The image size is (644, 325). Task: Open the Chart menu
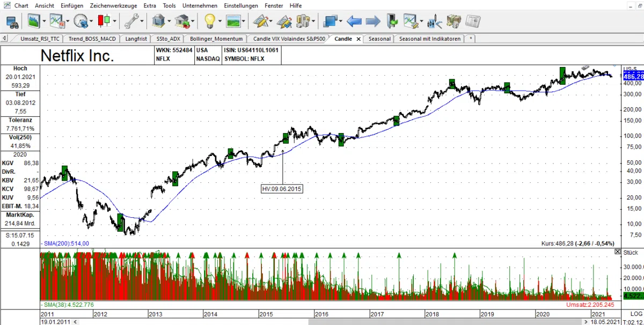pyautogui.click(x=22, y=5)
